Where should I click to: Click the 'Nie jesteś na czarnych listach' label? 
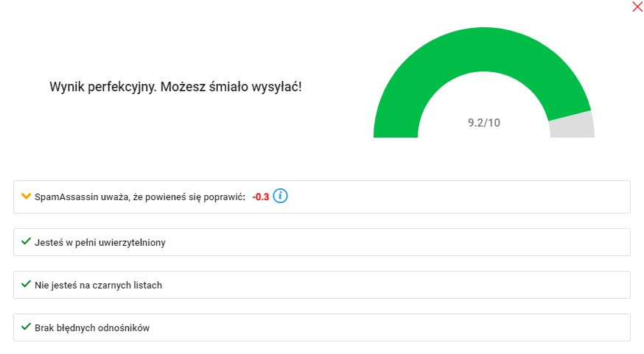[98, 285]
